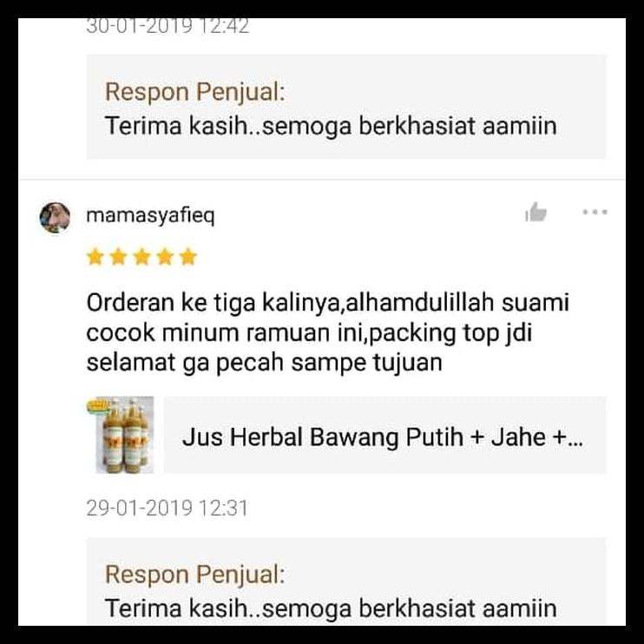Click 'selamat ga pecah sampe tujuan' review line
Image resolution: width=644 pixels, height=644 pixels.
(x=265, y=363)
